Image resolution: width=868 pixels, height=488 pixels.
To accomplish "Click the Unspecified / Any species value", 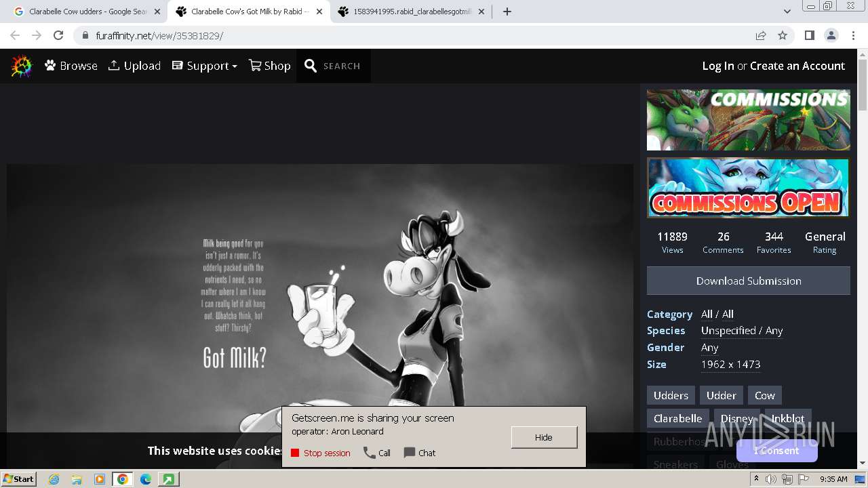I will click(742, 331).
